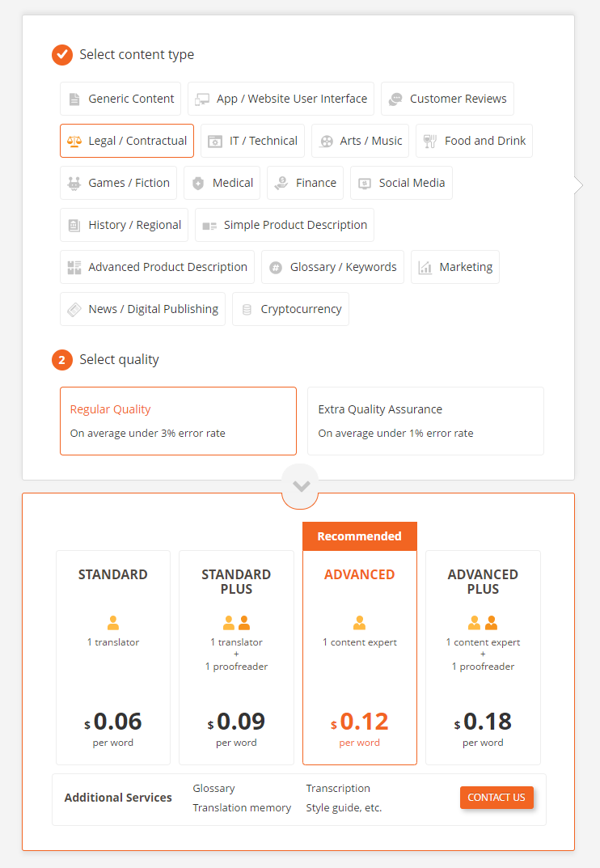Choose the Standard plan card
This screenshot has height=868, width=600.
pos(113,658)
